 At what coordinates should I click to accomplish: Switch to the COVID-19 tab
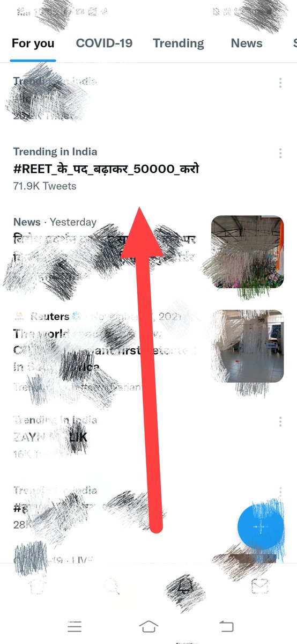[x=104, y=43]
